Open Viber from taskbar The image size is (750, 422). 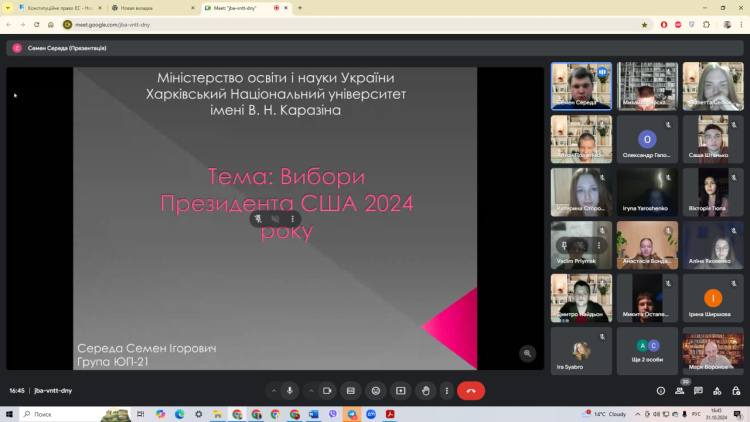(x=333, y=414)
